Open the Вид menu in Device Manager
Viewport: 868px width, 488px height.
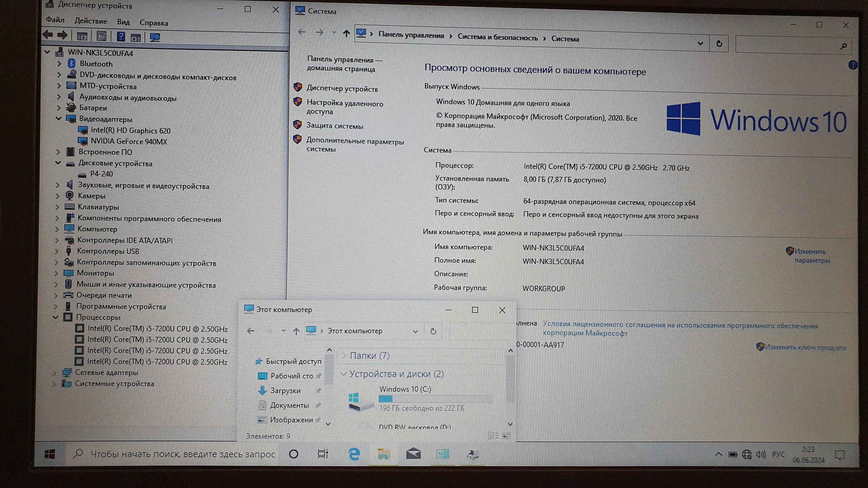click(123, 22)
